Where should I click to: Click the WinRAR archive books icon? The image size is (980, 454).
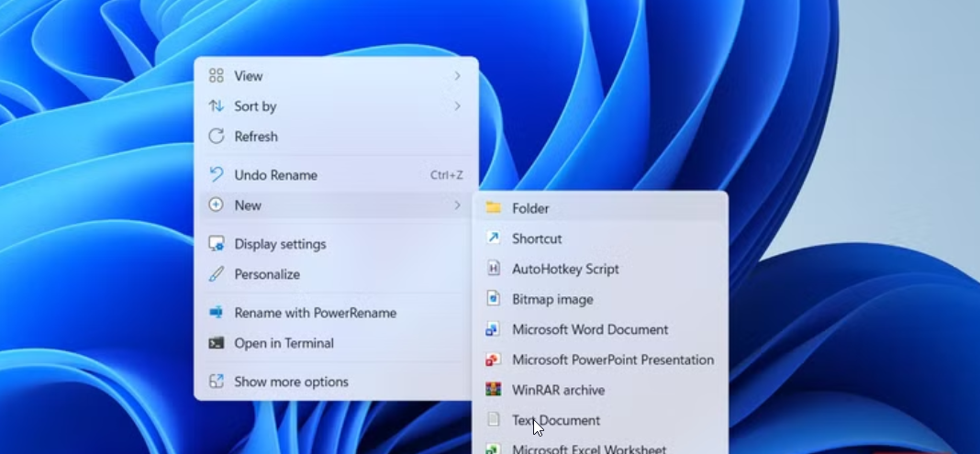[494, 390]
